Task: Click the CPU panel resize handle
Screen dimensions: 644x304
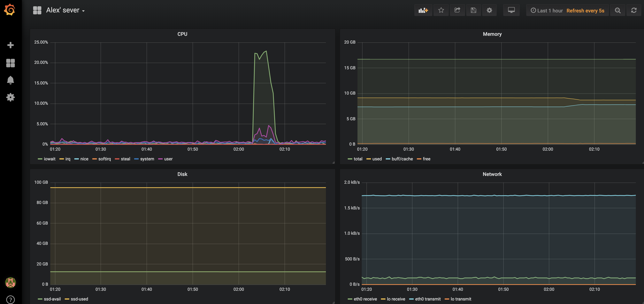Action: (x=333, y=163)
